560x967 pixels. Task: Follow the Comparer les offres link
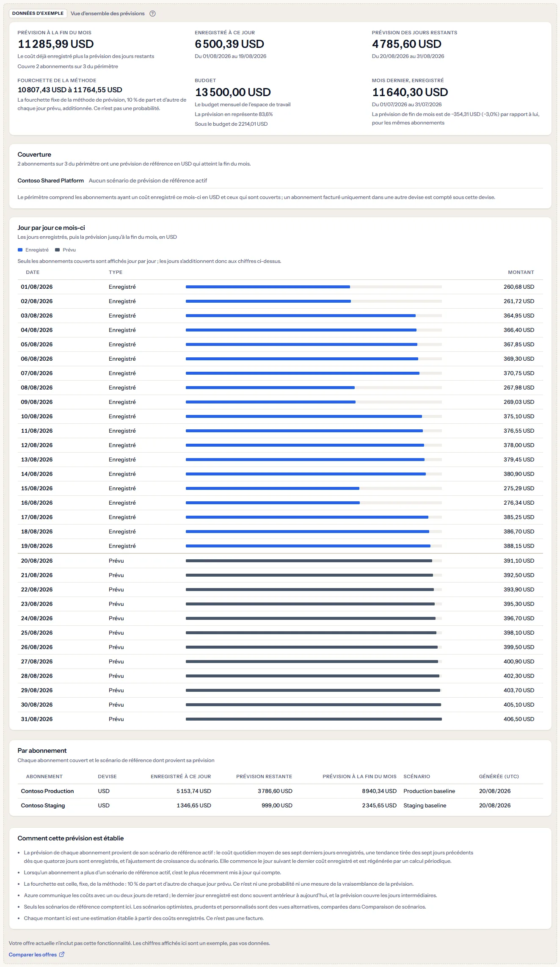36,954
